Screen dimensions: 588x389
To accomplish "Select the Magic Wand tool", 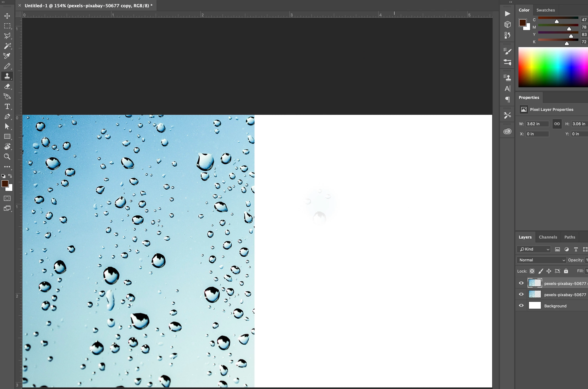I will click(7, 46).
